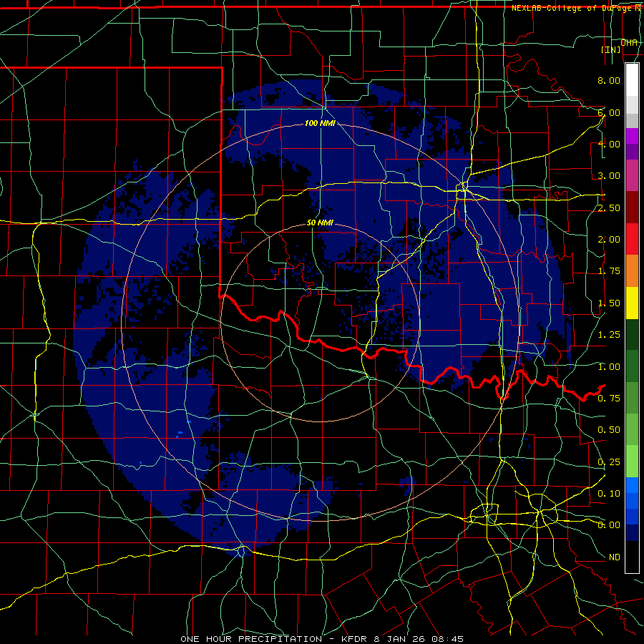
Task: Select the bright red legend swatch
Action: (x=632, y=239)
